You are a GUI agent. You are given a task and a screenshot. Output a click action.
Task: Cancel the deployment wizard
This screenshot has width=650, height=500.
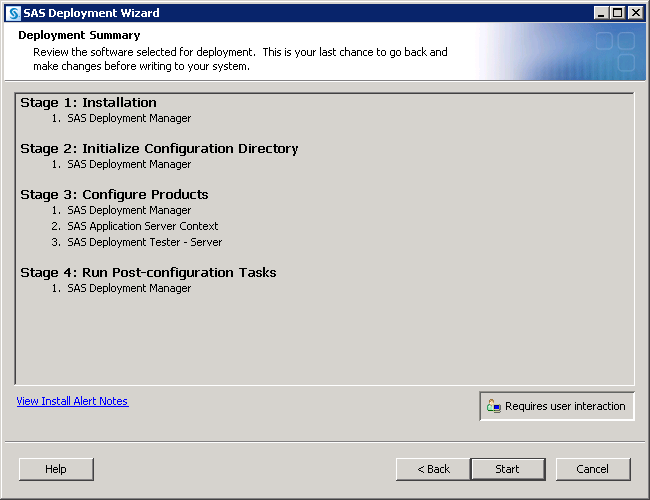pyautogui.click(x=594, y=469)
